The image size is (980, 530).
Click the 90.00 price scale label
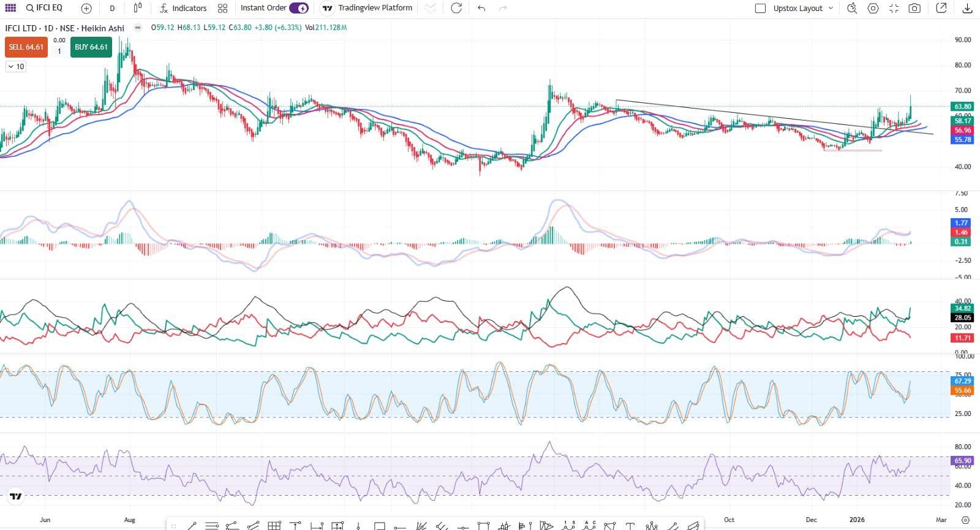pos(963,40)
